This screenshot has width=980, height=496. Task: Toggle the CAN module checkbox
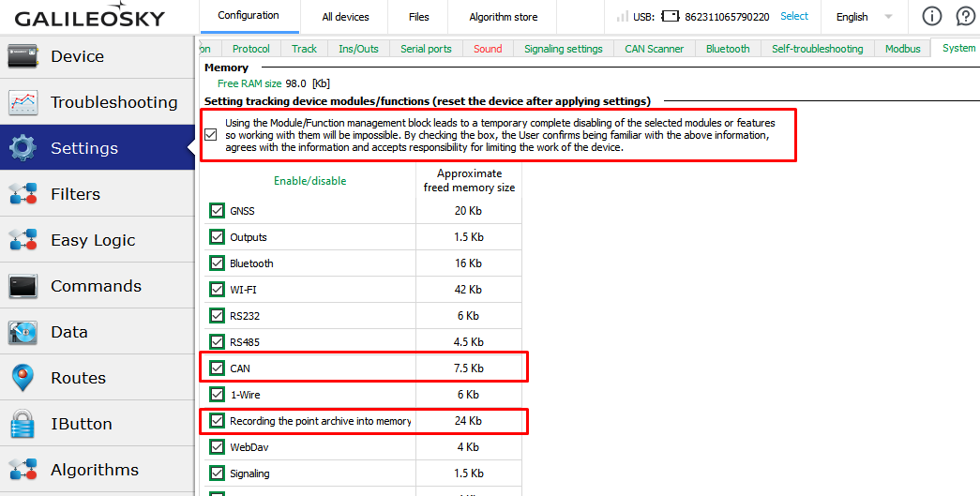click(x=218, y=368)
